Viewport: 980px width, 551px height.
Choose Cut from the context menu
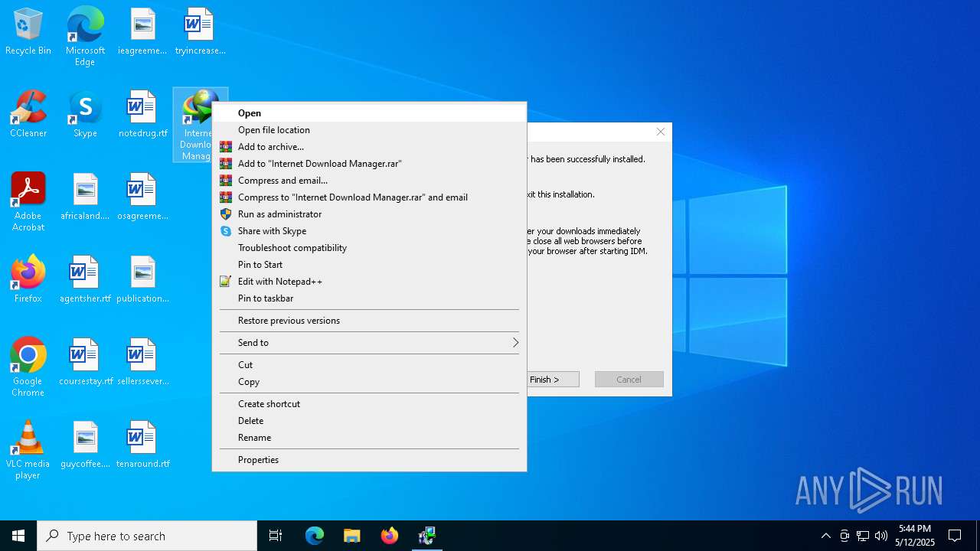pyautogui.click(x=369, y=365)
